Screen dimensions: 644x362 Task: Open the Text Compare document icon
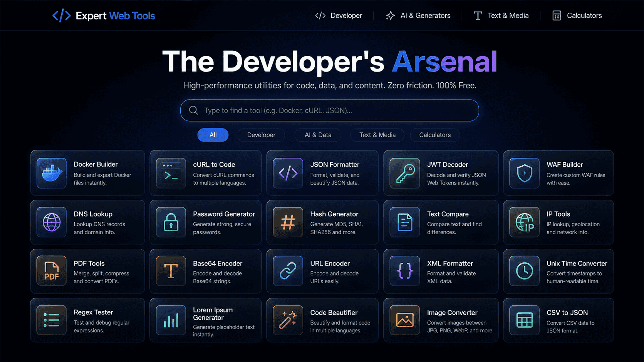coord(405,222)
